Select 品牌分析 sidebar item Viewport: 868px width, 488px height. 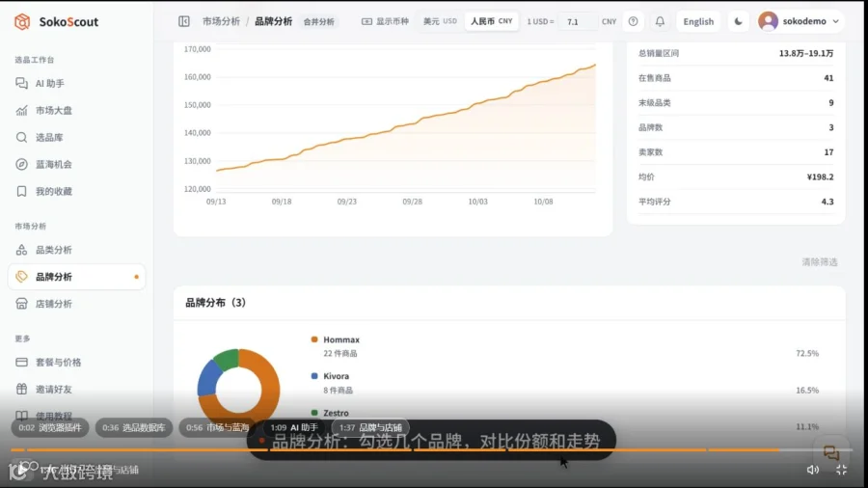tap(76, 277)
